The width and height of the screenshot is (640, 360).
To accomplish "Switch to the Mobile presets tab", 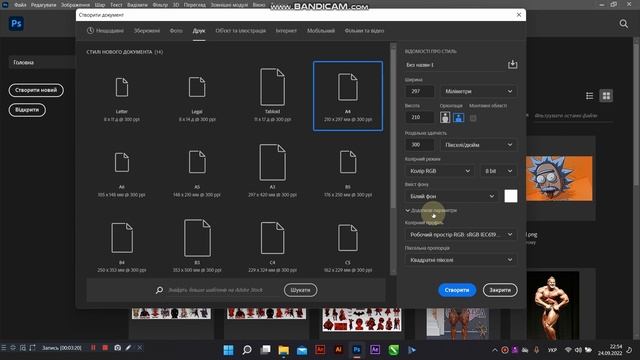I will (321, 31).
